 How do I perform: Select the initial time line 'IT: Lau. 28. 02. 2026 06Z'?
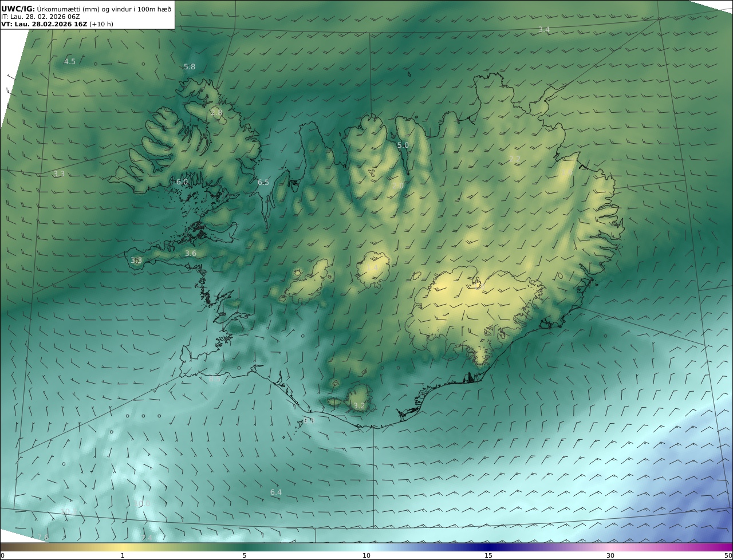(x=41, y=17)
